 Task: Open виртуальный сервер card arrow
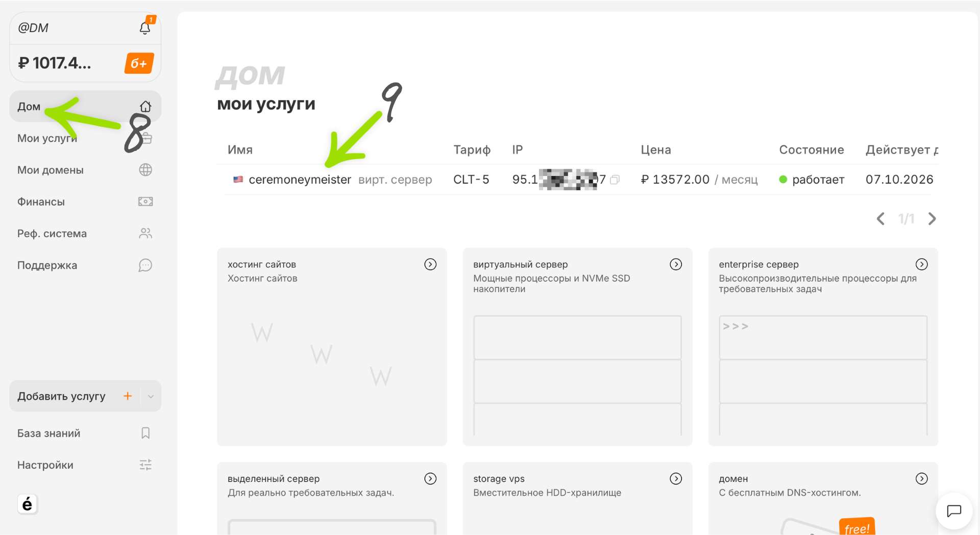click(676, 264)
